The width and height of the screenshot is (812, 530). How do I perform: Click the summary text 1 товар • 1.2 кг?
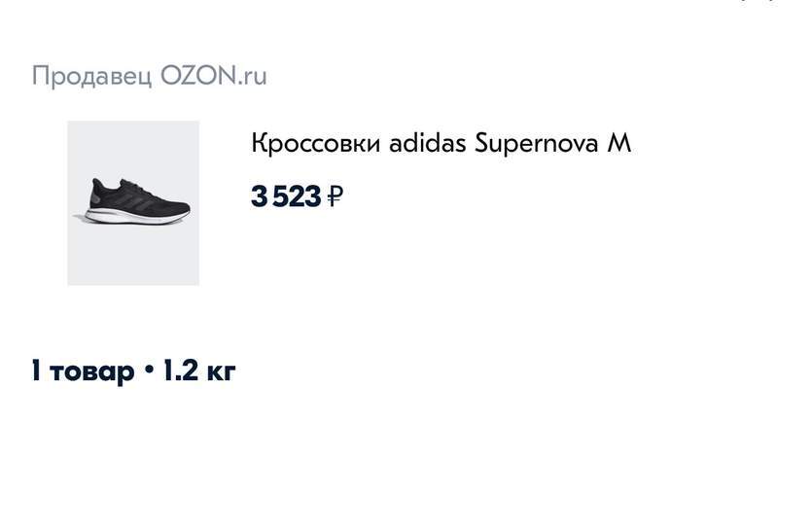click(133, 371)
